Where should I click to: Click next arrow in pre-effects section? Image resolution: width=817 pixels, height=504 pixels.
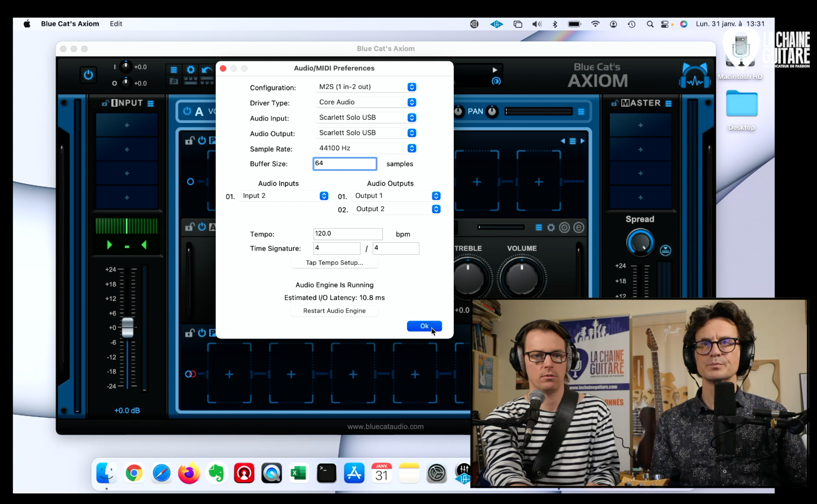click(x=582, y=141)
